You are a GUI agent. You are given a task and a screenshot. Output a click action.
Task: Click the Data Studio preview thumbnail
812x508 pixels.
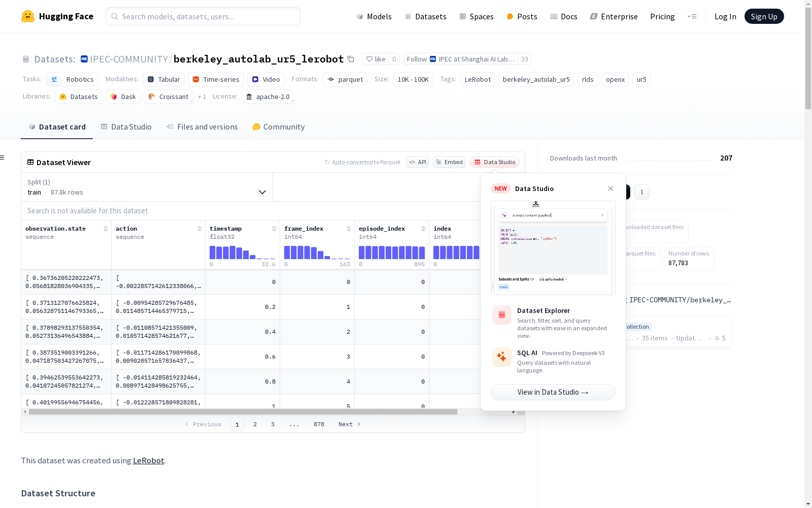[553, 248]
